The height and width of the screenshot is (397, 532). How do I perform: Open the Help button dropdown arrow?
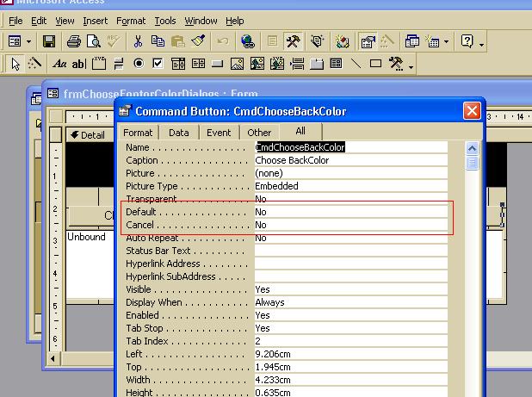click(x=481, y=41)
